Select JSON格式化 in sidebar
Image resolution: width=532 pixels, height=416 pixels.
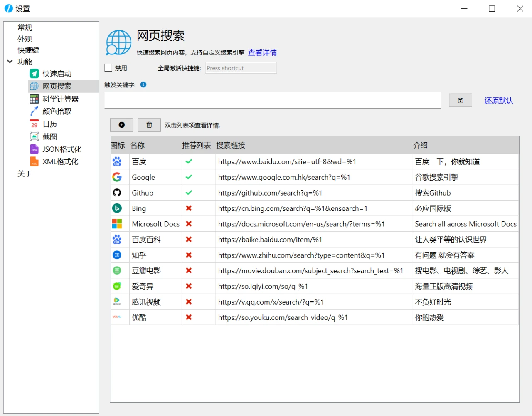coord(62,149)
